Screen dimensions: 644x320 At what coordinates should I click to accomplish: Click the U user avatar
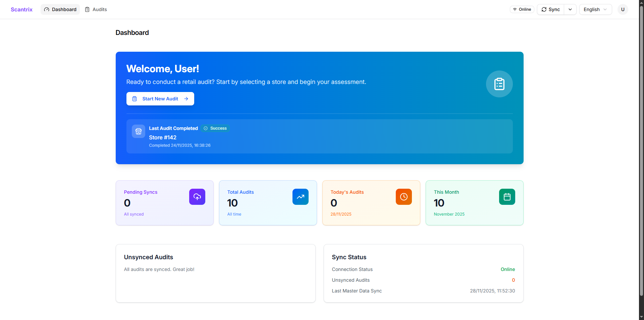623,9
